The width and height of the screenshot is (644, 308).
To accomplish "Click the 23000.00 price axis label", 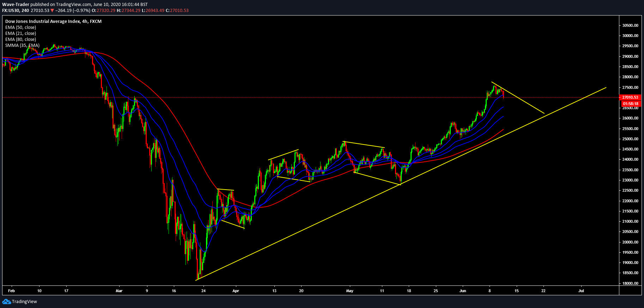I will pyautogui.click(x=630, y=180).
